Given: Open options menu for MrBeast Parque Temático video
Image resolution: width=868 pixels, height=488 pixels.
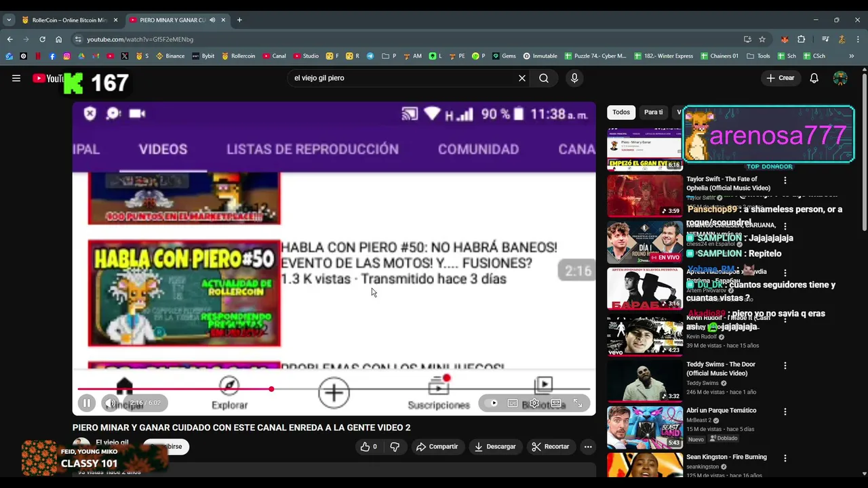Looking at the screenshot, I should point(785,411).
